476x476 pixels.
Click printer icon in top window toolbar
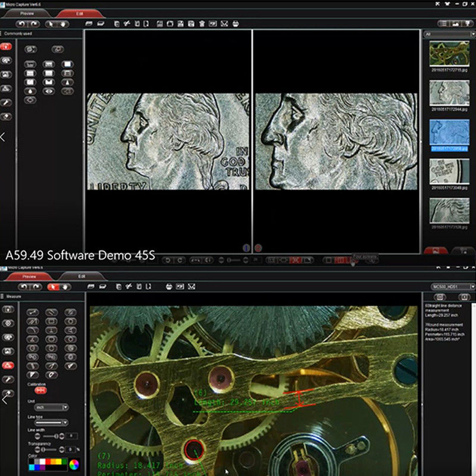[236, 24]
